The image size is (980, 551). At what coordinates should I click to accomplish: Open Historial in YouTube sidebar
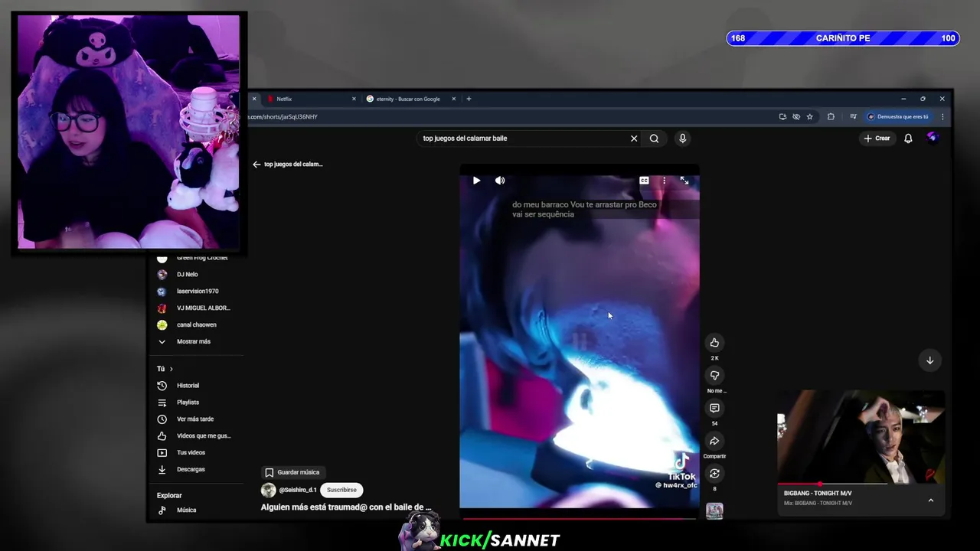tap(188, 386)
